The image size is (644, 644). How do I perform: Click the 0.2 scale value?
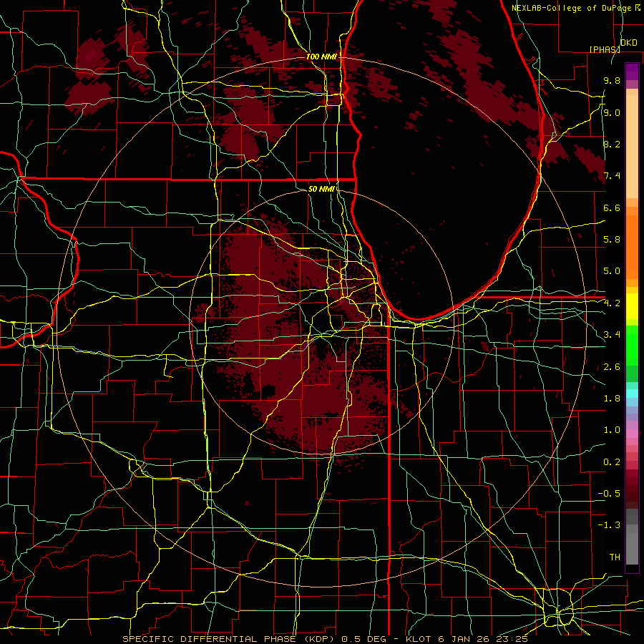[612, 462]
